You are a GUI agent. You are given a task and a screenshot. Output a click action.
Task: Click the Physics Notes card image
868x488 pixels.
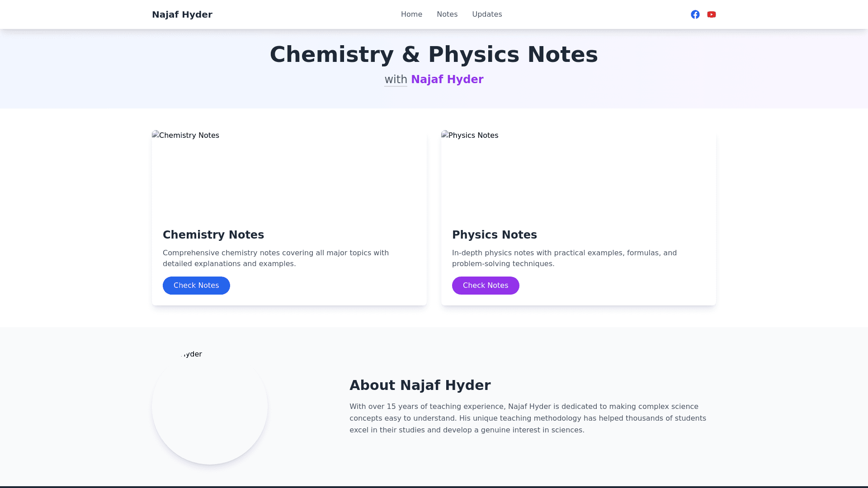(579, 174)
